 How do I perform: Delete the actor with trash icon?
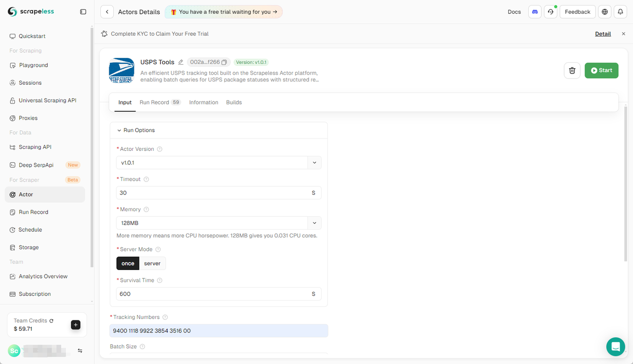coord(572,70)
